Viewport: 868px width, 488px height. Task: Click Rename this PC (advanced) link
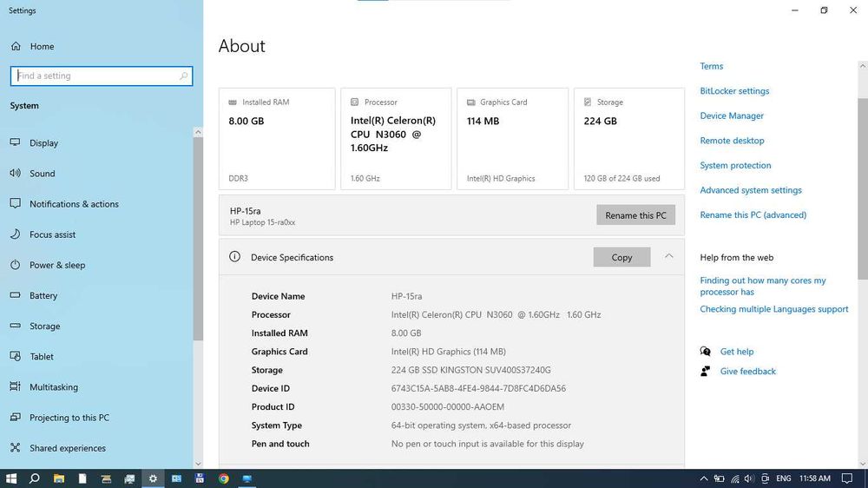(753, 215)
